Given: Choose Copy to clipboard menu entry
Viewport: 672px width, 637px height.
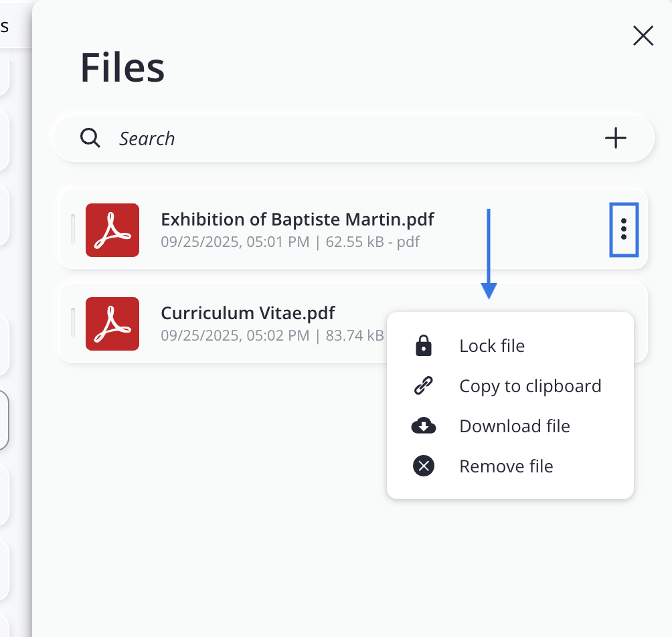Looking at the screenshot, I should pyautogui.click(x=530, y=386).
